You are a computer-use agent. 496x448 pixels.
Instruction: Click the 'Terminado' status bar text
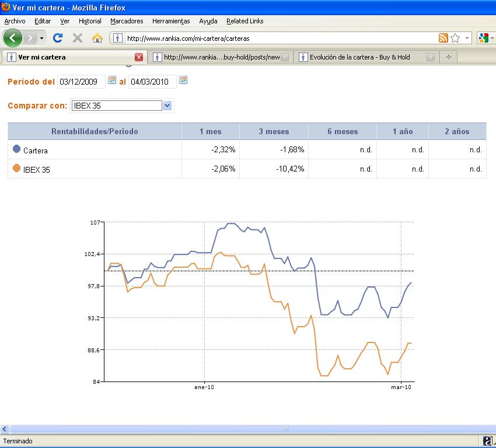pos(18,441)
